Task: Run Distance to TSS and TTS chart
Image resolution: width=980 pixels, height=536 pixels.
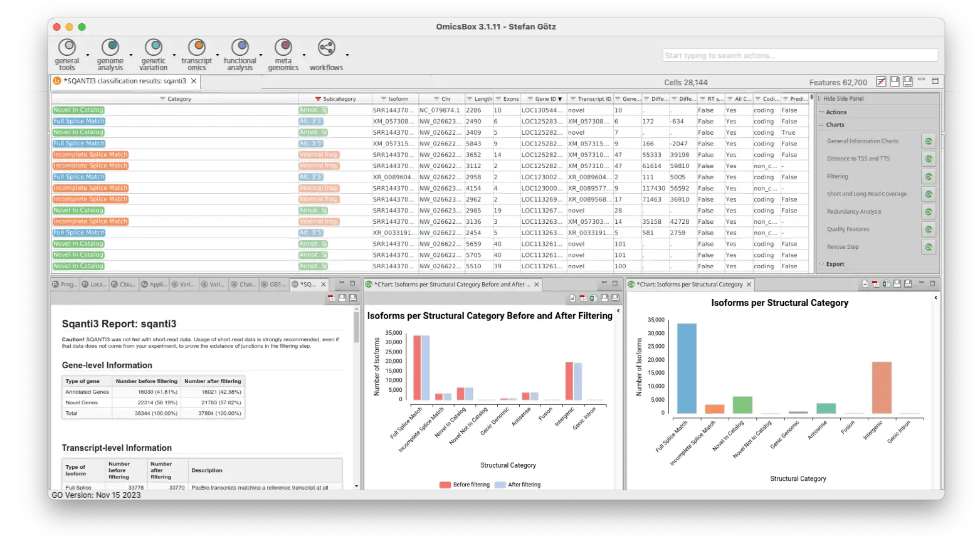Action: (x=929, y=159)
